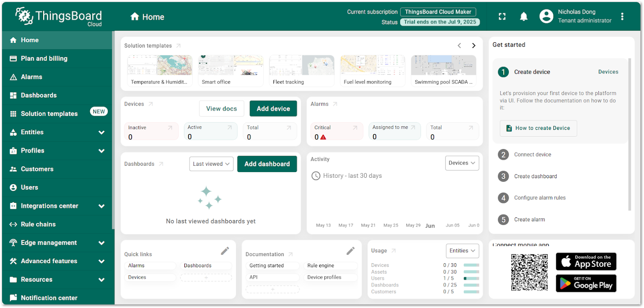This screenshot has height=308, width=644.
Task: Get it on Google Play
Action: [x=586, y=283]
